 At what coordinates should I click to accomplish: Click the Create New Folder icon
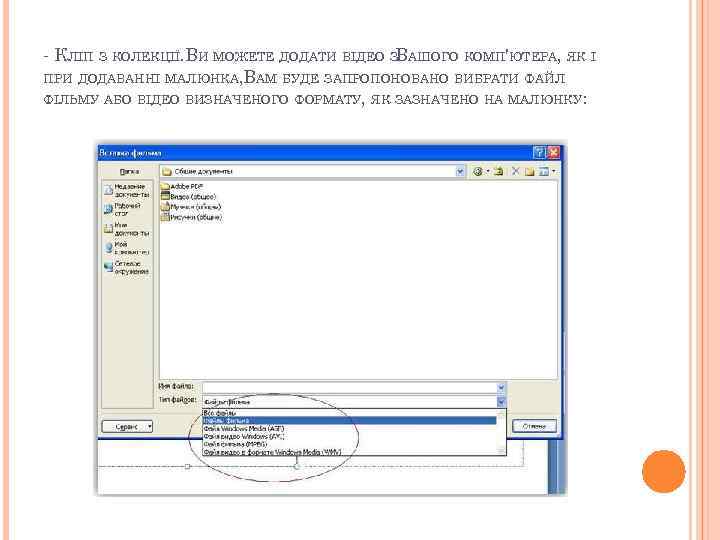pos(529,172)
